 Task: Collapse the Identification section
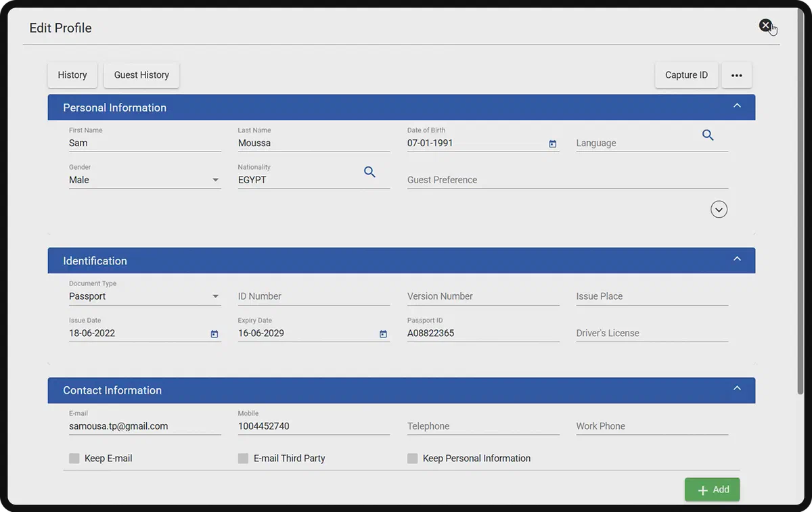(737, 260)
